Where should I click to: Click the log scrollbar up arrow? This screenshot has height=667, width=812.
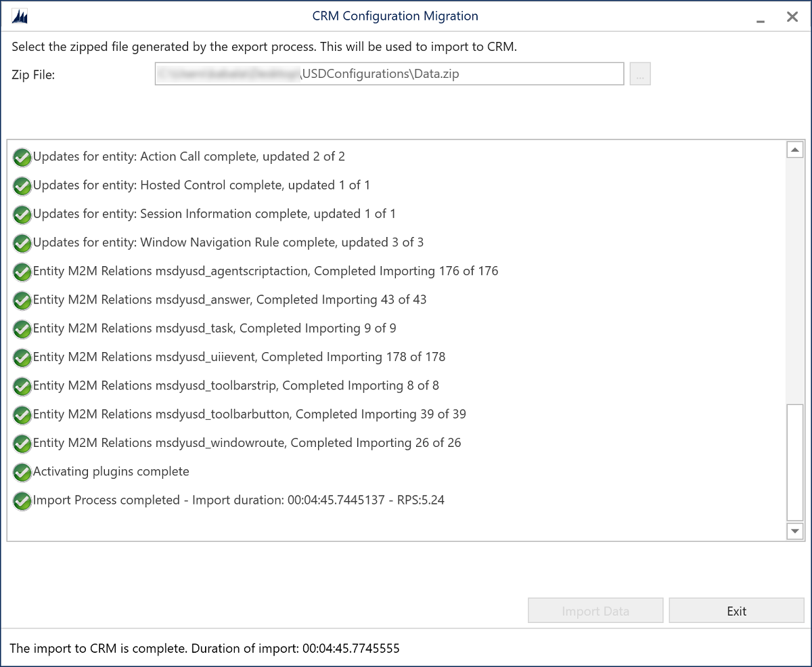795,150
